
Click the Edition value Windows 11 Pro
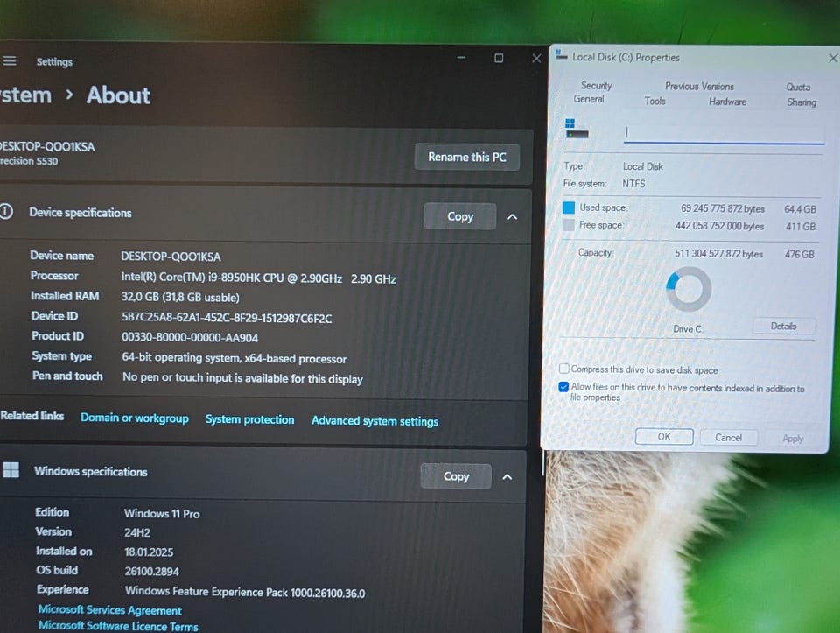click(162, 513)
